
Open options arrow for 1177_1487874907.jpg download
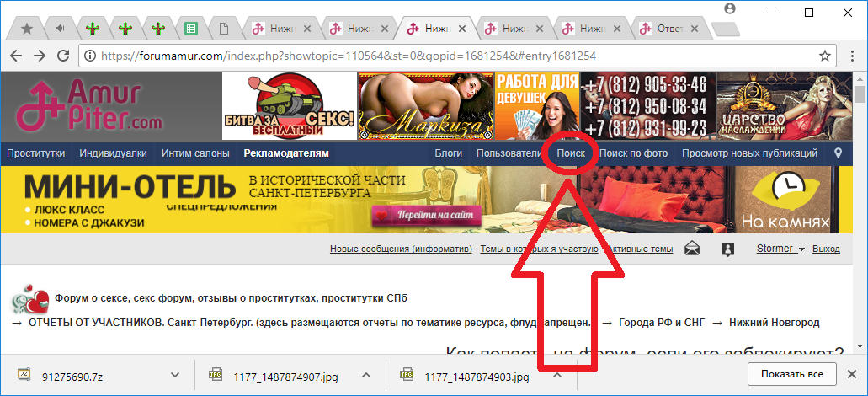[366, 375]
